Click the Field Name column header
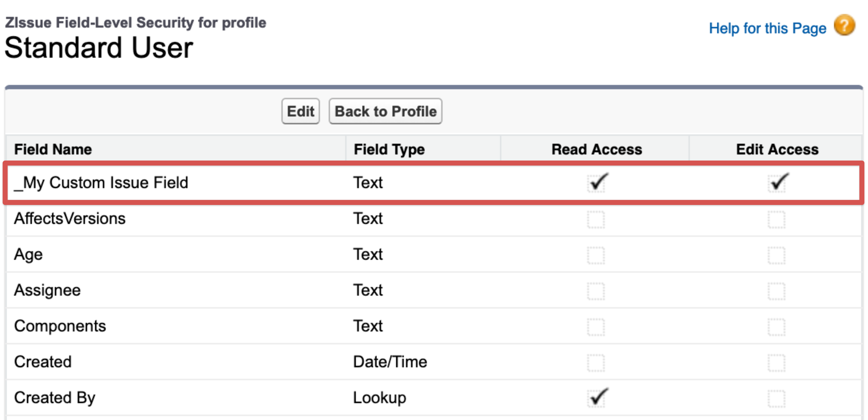Screen dimensions: 868x420 point(53,149)
